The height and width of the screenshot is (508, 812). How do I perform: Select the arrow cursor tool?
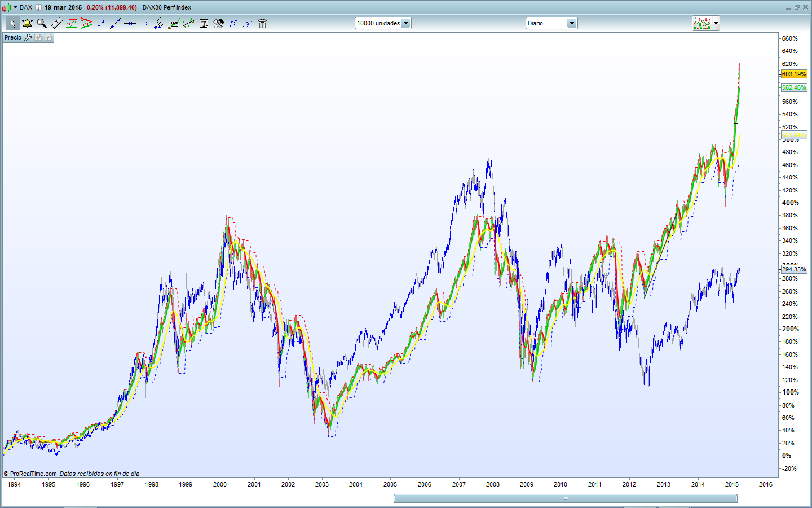[12, 23]
